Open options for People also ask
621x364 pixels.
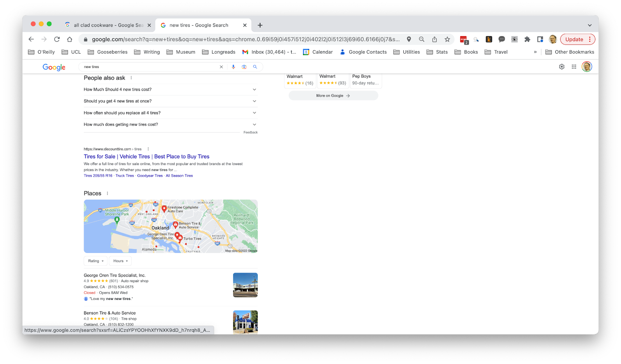(x=131, y=78)
